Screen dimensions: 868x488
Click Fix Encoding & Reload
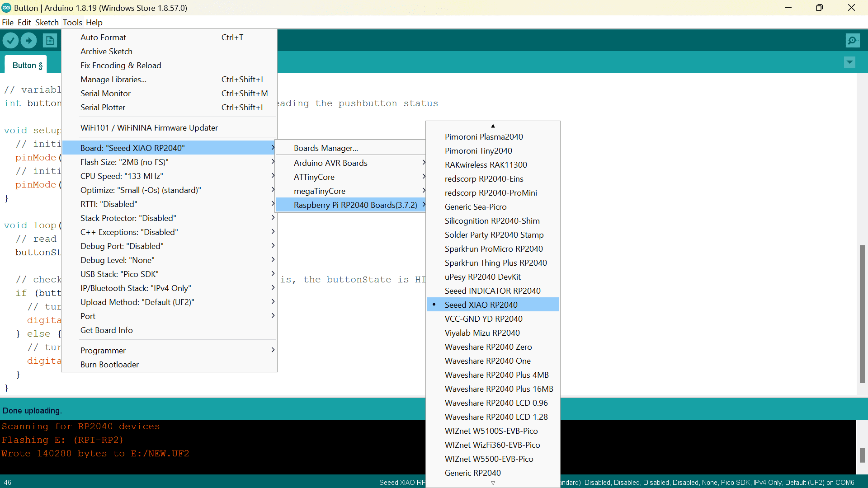click(169, 65)
